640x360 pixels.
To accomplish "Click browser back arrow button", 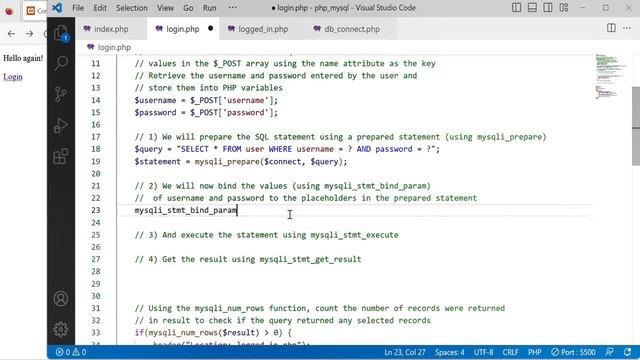I will 11,33.
